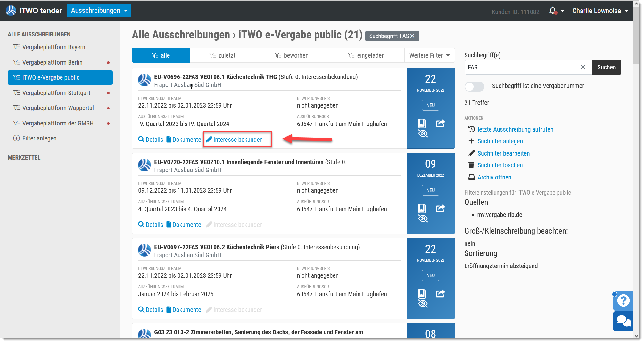Image resolution: width=644 pixels, height=343 pixels.
Task: Click letzte Ausschreibung aufrufen
Action: point(515,129)
